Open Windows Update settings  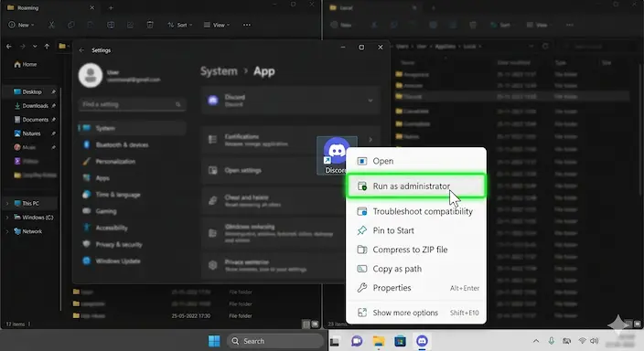pyautogui.click(x=132, y=261)
